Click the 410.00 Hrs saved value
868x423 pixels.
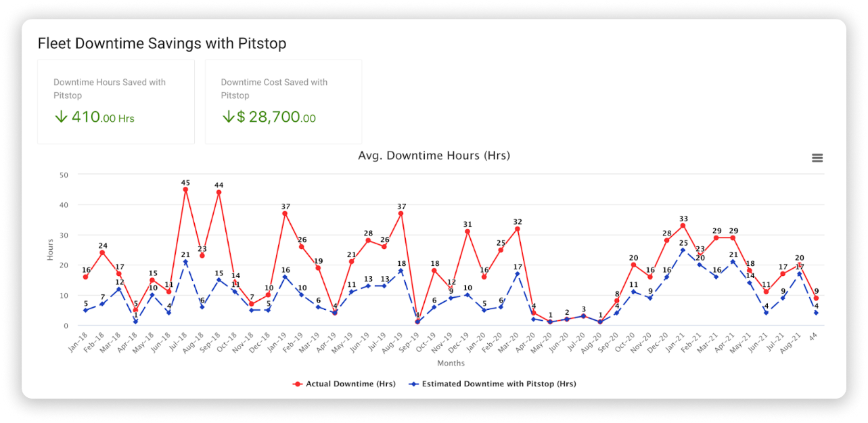click(95, 117)
